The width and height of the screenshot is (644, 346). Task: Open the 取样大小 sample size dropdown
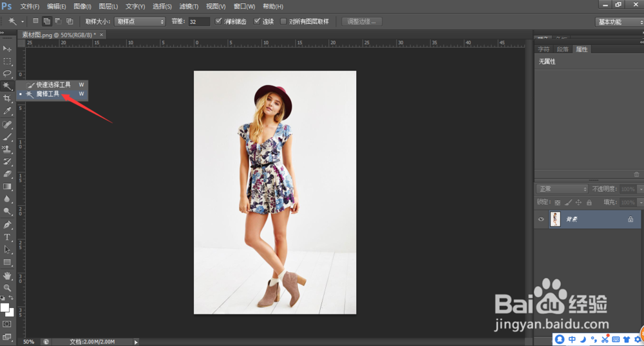click(x=140, y=21)
